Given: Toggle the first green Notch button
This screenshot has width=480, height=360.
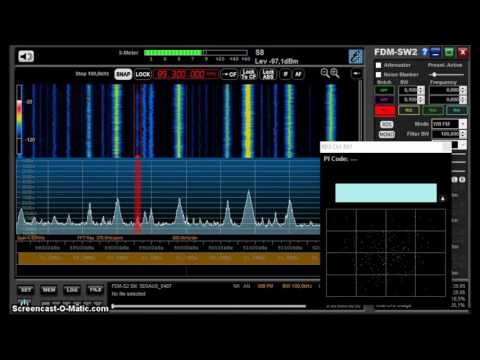Looking at the screenshot, I should pyautogui.click(x=385, y=90).
